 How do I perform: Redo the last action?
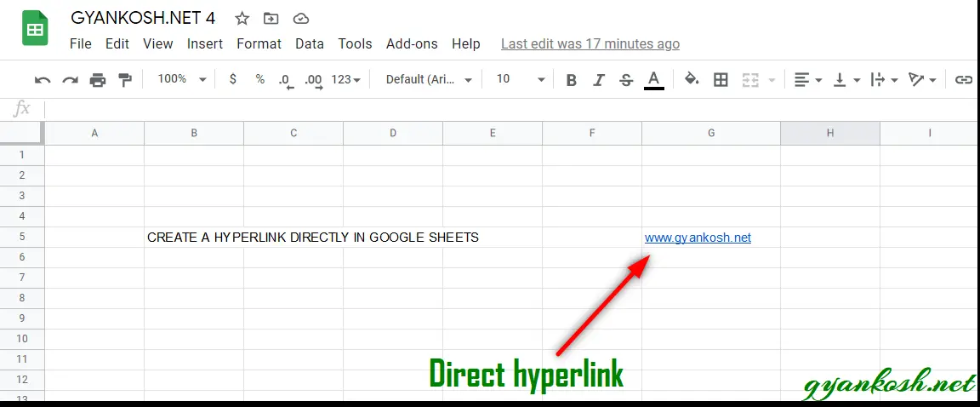[70, 80]
